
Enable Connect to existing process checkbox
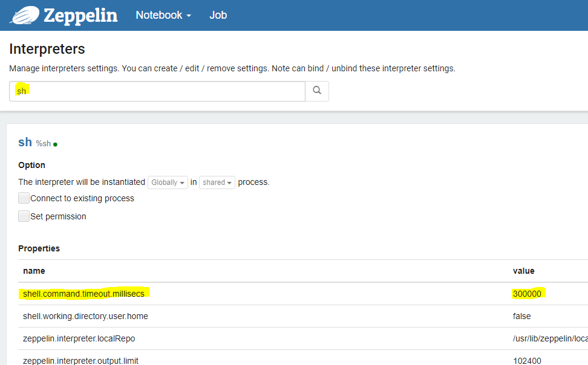click(24, 198)
